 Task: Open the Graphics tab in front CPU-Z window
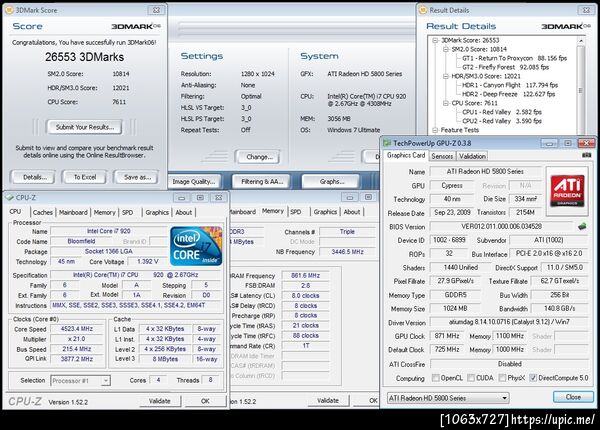157,212
